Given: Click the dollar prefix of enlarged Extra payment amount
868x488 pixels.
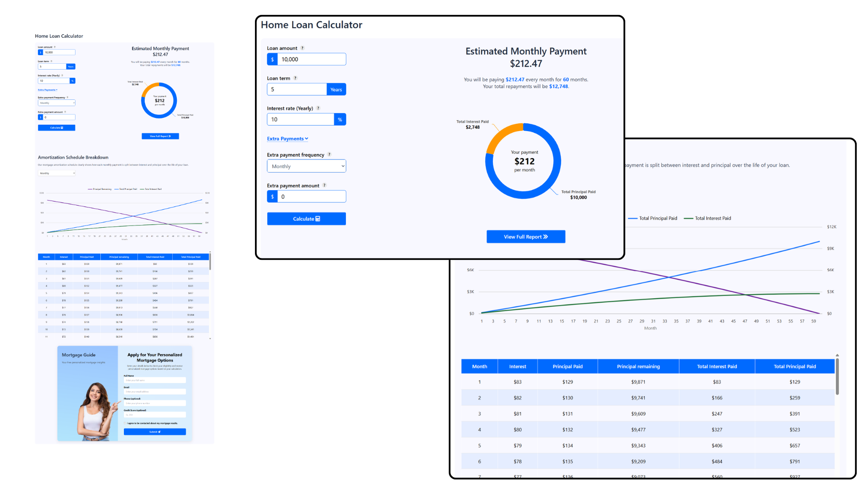Looking at the screenshot, I should click(272, 197).
